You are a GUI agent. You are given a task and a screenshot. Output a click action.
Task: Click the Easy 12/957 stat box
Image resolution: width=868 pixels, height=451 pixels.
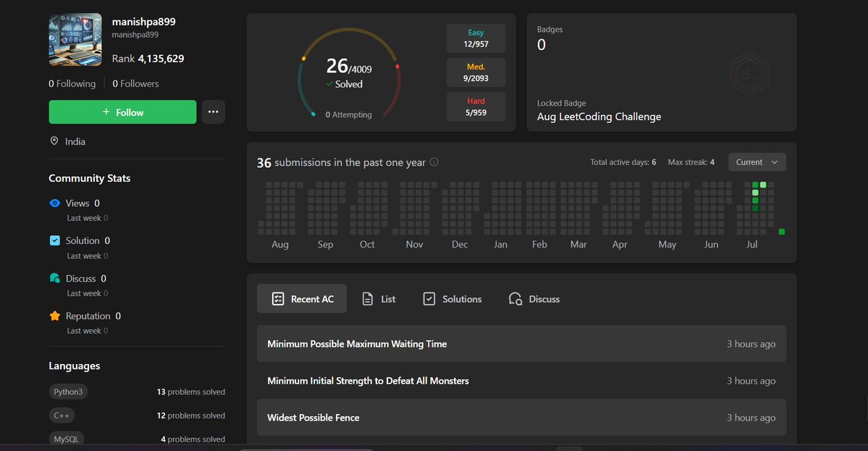[476, 38]
